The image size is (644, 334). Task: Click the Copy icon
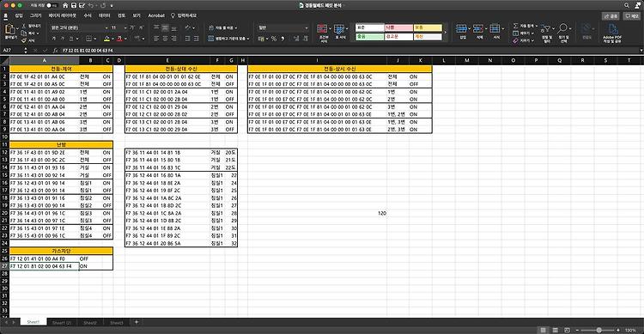24,33
